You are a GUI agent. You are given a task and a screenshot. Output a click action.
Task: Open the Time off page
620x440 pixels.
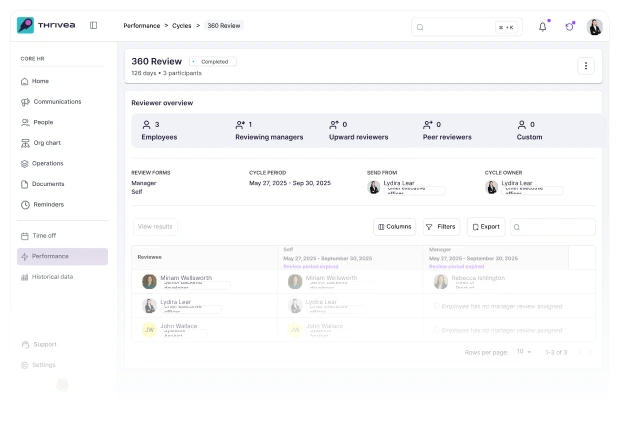tap(45, 236)
